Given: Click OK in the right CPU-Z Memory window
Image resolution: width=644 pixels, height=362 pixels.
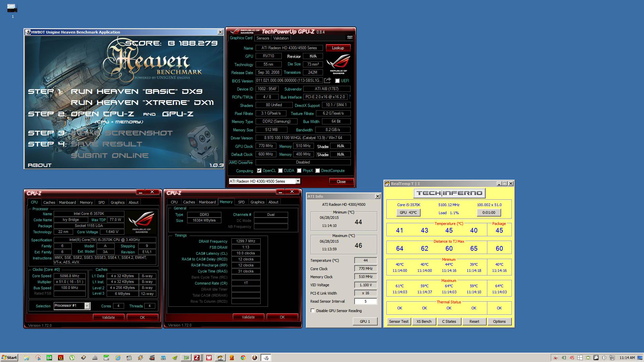Looking at the screenshot, I should click(282, 317).
